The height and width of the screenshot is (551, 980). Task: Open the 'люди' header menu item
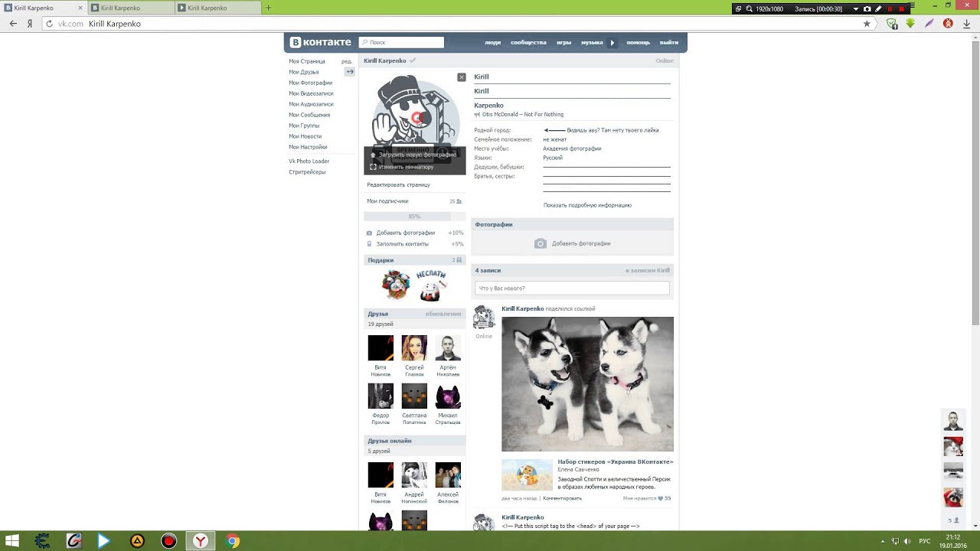(492, 43)
